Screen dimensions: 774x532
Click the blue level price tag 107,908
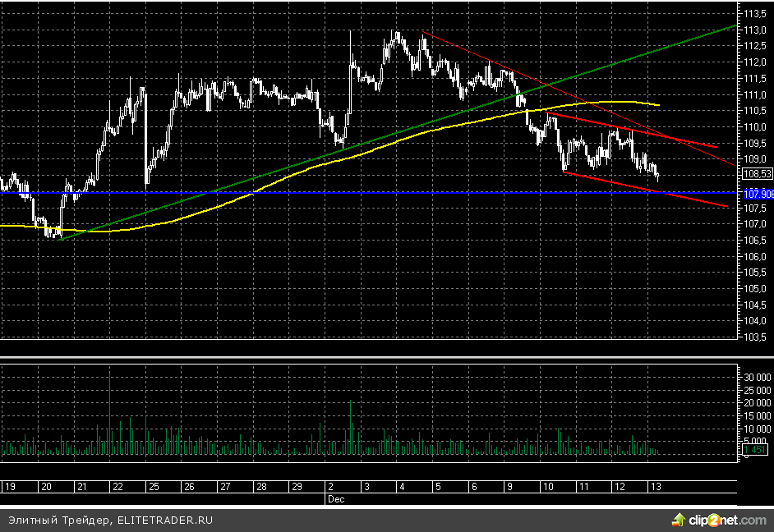[757, 194]
